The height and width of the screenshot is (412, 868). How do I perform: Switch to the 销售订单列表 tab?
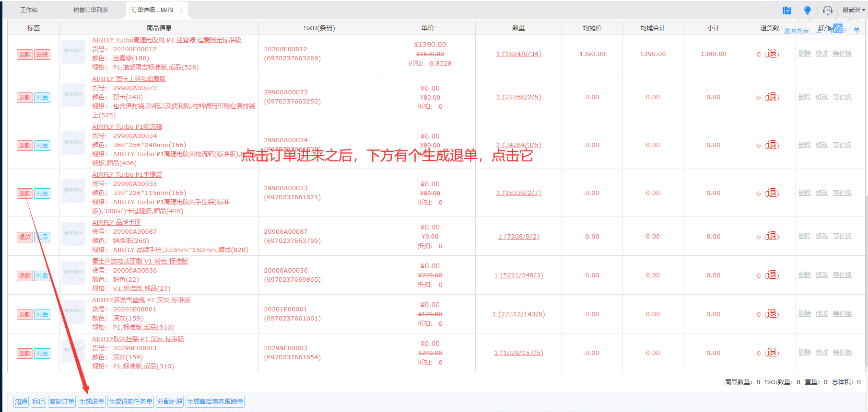click(x=91, y=10)
